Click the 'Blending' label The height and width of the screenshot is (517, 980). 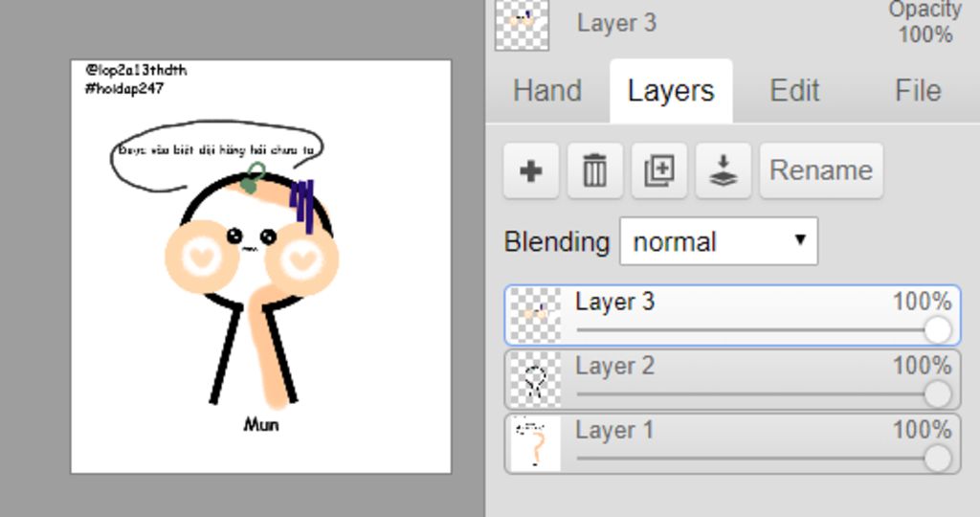tap(556, 242)
